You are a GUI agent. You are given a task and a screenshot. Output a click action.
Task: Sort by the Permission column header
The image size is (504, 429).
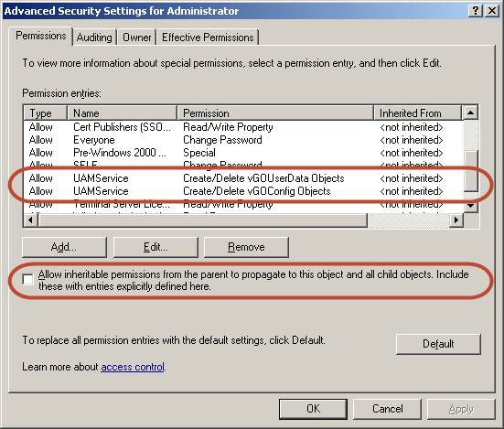click(275, 113)
